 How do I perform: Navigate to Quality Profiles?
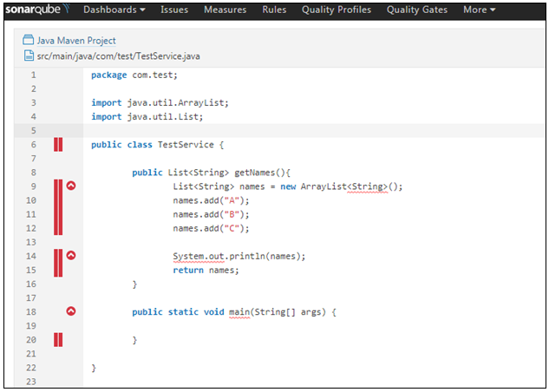(x=337, y=10)
